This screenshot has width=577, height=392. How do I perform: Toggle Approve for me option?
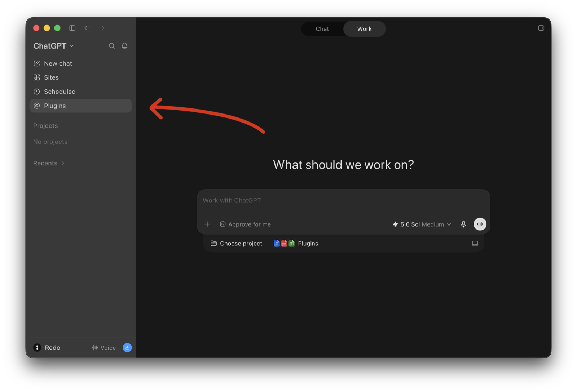245,224
